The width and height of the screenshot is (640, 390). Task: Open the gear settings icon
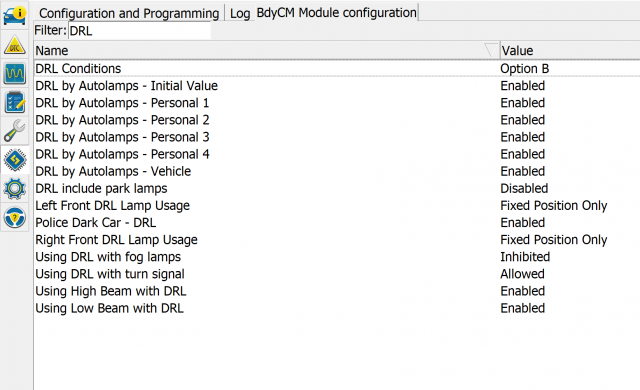[x=15, y=188]
